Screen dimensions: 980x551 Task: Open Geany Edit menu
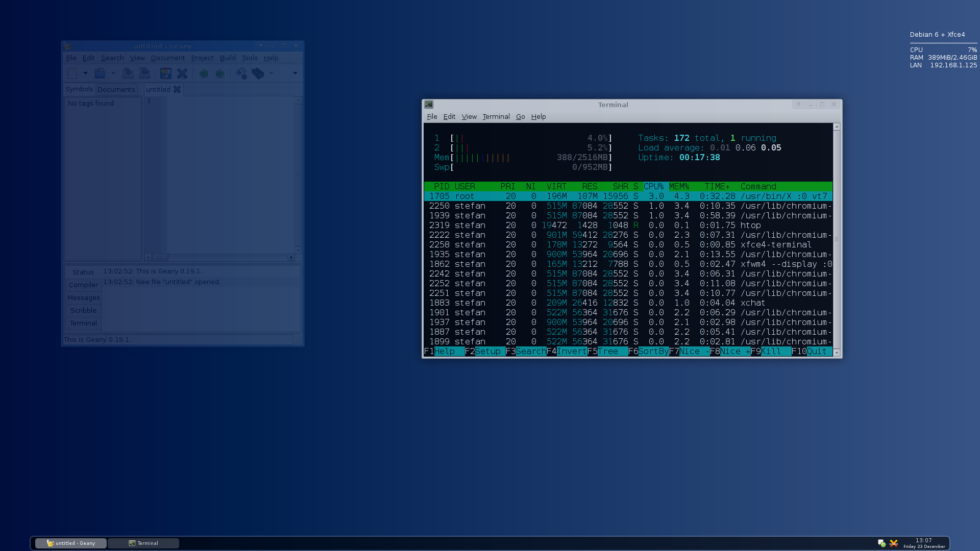(x=88, y=58)
